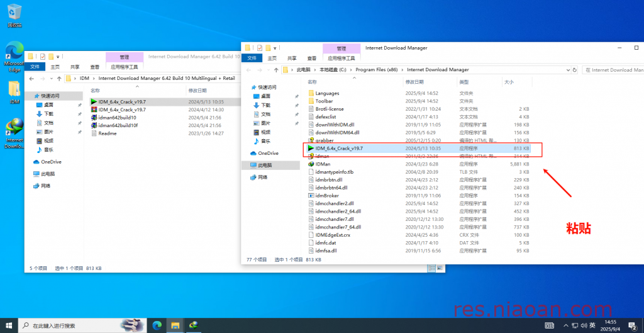
Task: Expand breadcrumb chevron after Program Files (x86)
Action: click(x=402, y=69)
